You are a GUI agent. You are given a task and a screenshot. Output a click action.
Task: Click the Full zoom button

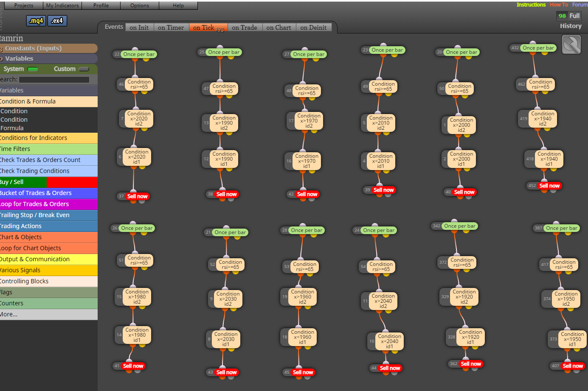pos(574,16)
